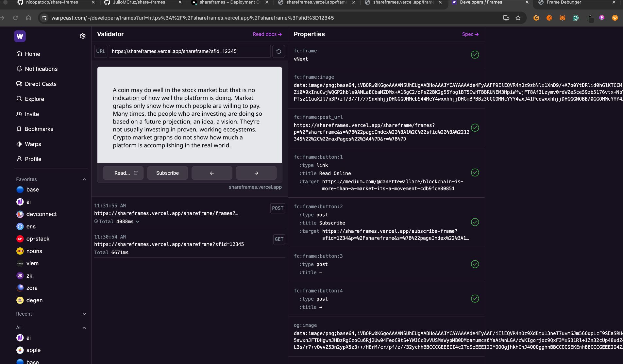Viewport: 623px width, 364px height.
Task: Open the viem channel
Action: pos(27,263)
